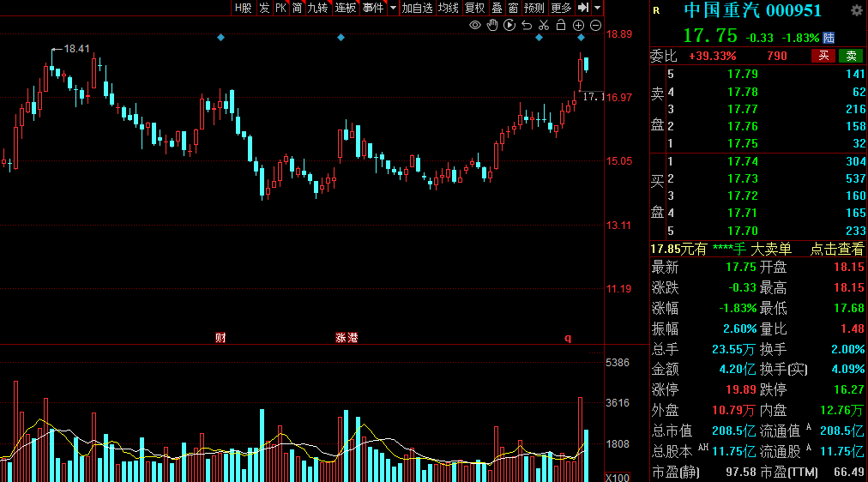Expand the dropdown arrow after 事件
The width and height of the screenshot is (868, 482).
tap(393, 8)
